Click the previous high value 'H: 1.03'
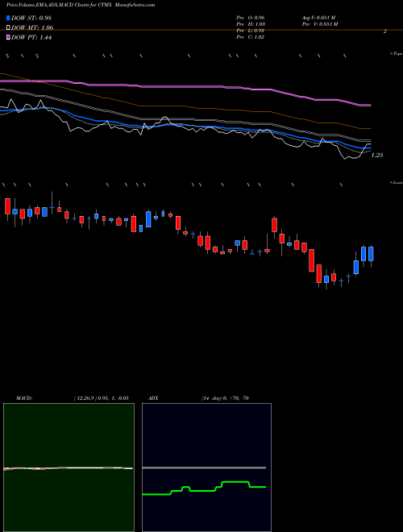This screenshot has height=532, width=403. 257,24
